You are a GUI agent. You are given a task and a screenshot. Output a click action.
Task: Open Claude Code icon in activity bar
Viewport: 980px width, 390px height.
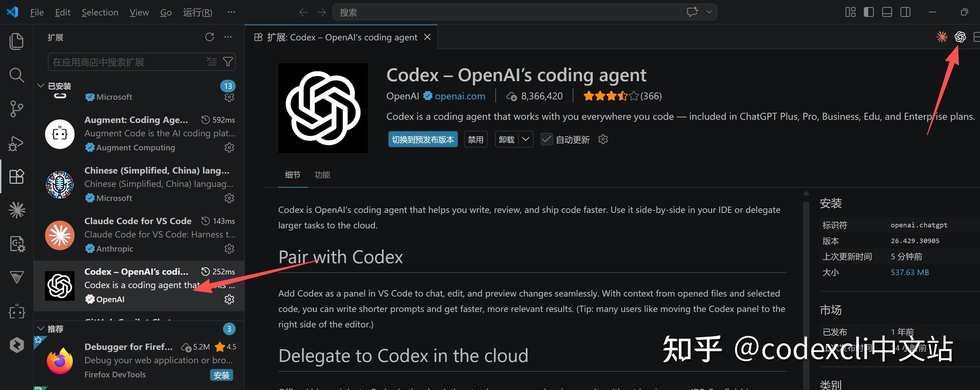point(17,210)
